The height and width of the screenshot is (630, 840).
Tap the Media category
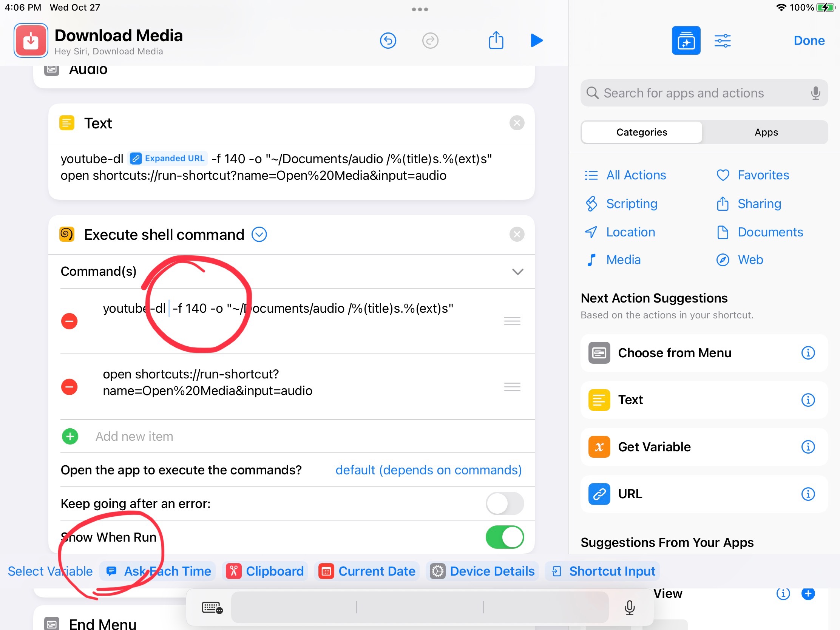point(623,260)
